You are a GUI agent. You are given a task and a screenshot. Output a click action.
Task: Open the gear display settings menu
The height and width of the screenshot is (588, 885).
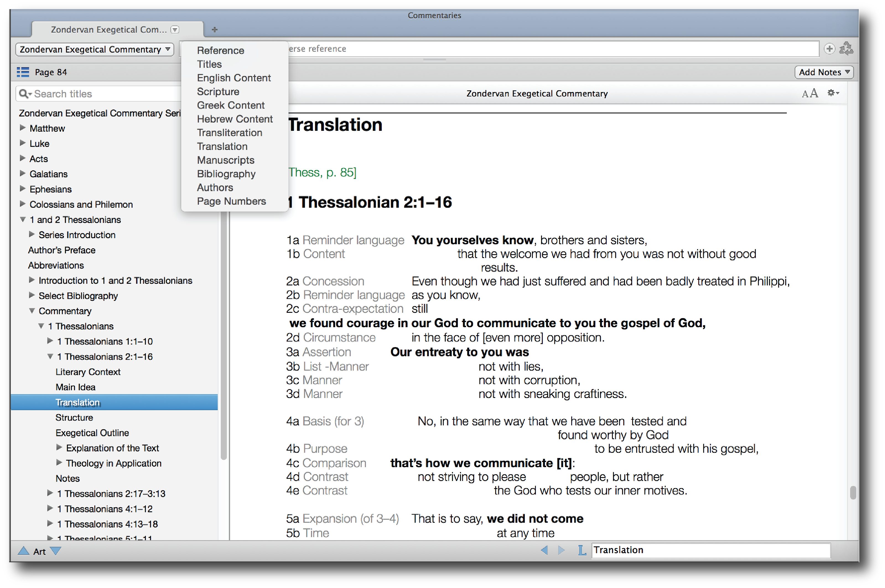(833, 93)
